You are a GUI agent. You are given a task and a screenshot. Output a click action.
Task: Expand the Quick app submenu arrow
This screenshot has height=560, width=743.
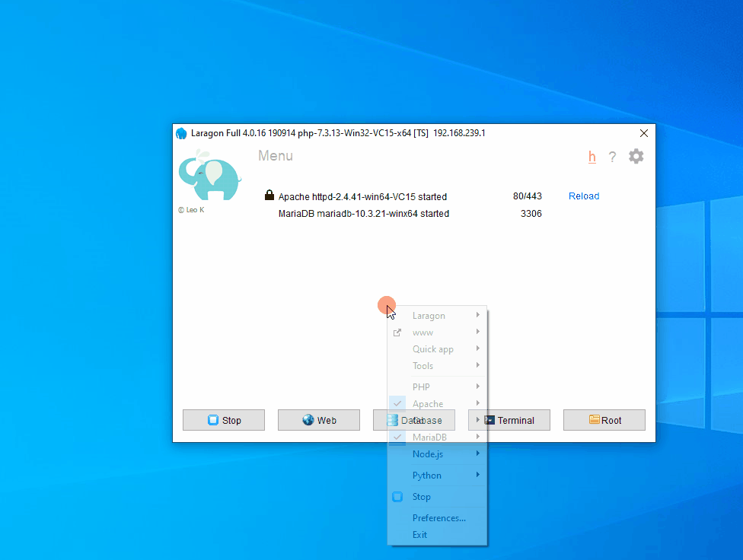click(x=477, y=348)
